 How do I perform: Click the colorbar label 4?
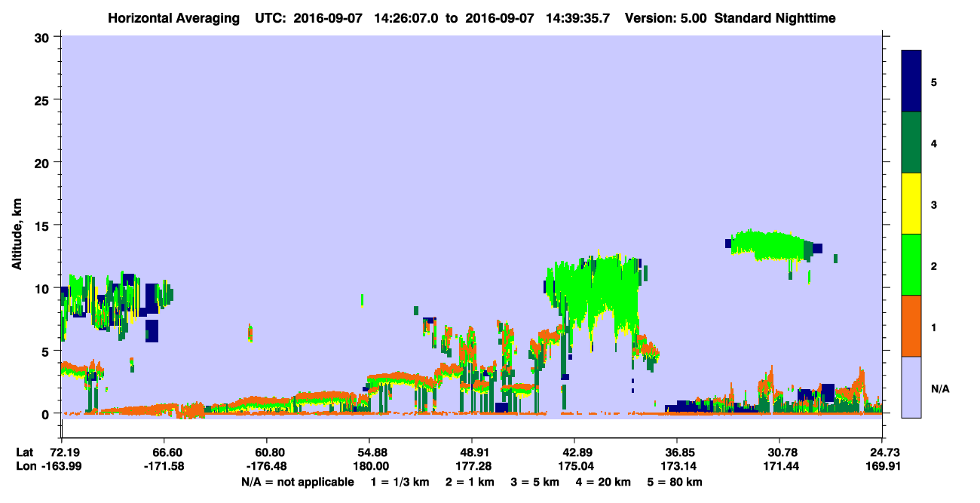coord(934,143)
